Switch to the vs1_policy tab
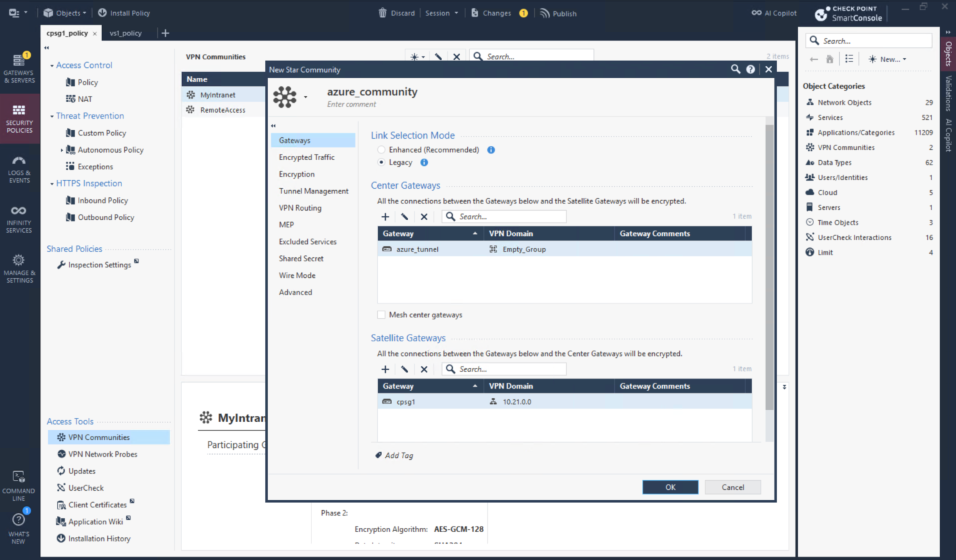This screenshot has width=956, height=560. (x=125, y=33)
